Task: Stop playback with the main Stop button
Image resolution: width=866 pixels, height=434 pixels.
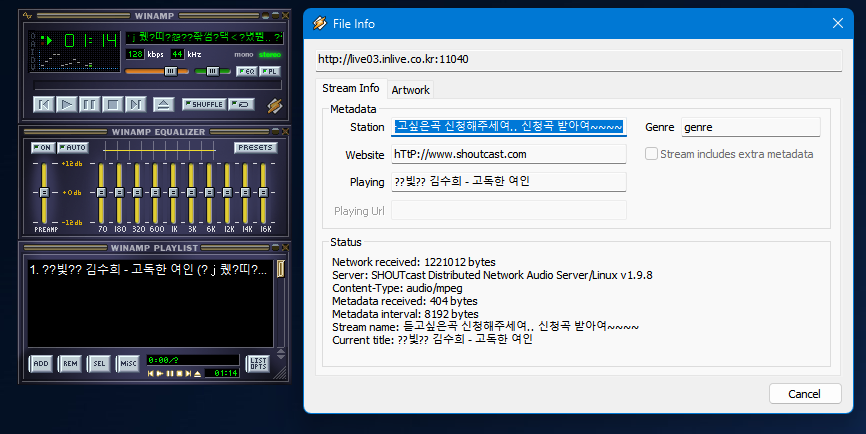Action: [x=113, y=104]
